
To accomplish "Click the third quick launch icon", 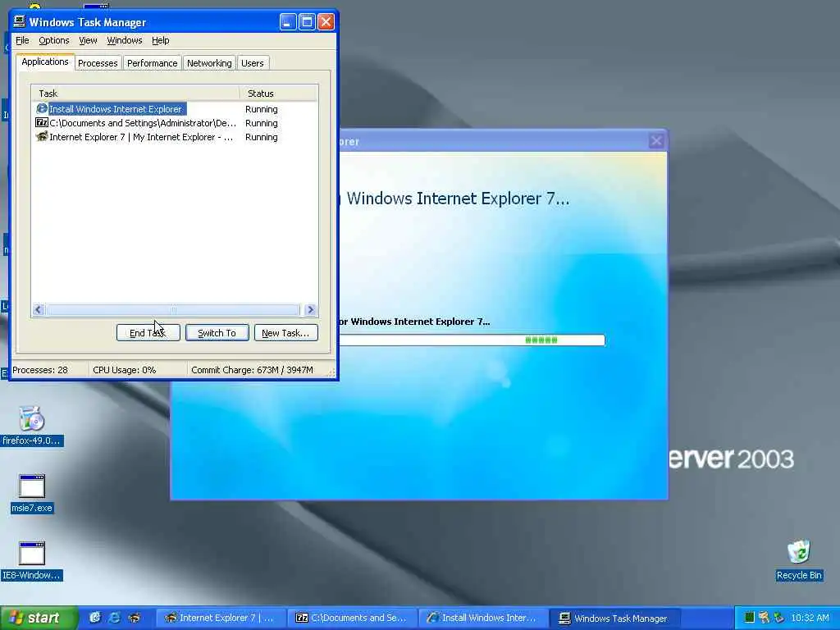I will [x=134, y=618].
